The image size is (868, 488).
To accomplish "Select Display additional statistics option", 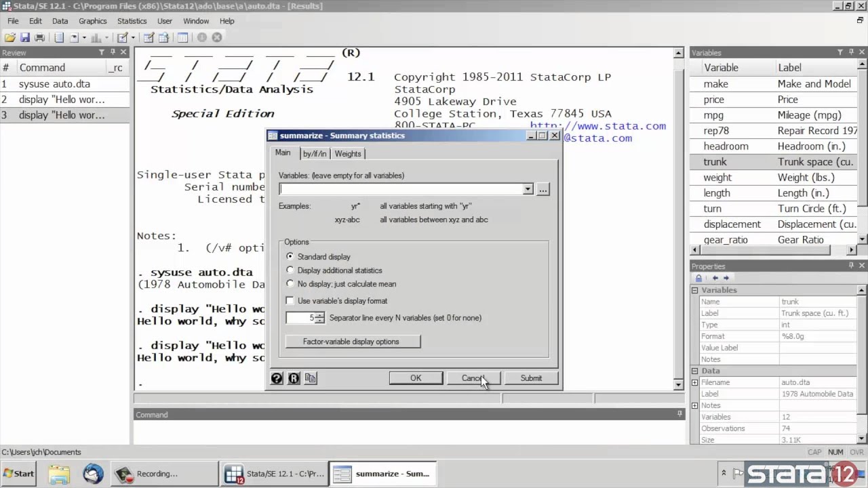I will [x=290, y=270].
